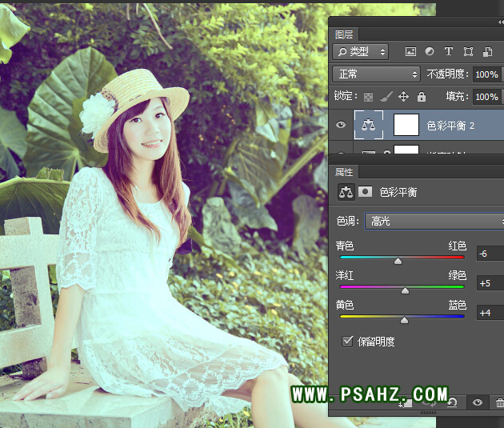Select the 属性 panel tab
The height and width of the screenshot is (428, 504).
click(x=345, y=172)
